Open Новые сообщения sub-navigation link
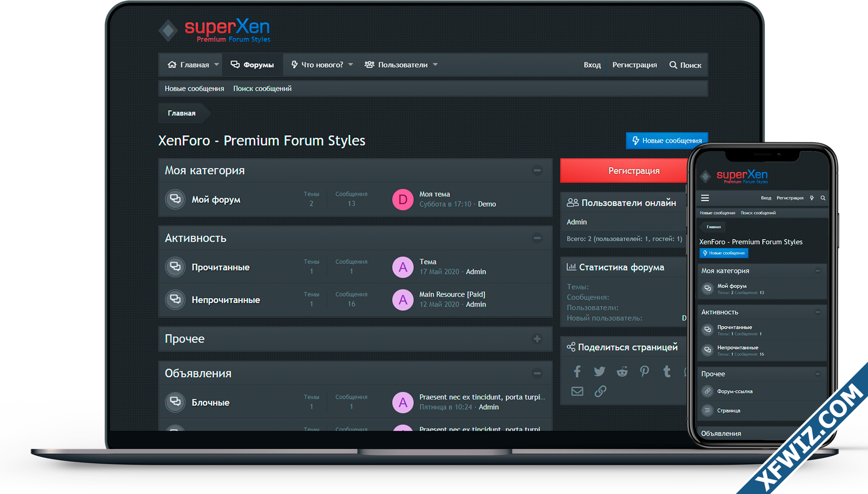This screenshot has width=868, height=494. (x=194, y=88)
